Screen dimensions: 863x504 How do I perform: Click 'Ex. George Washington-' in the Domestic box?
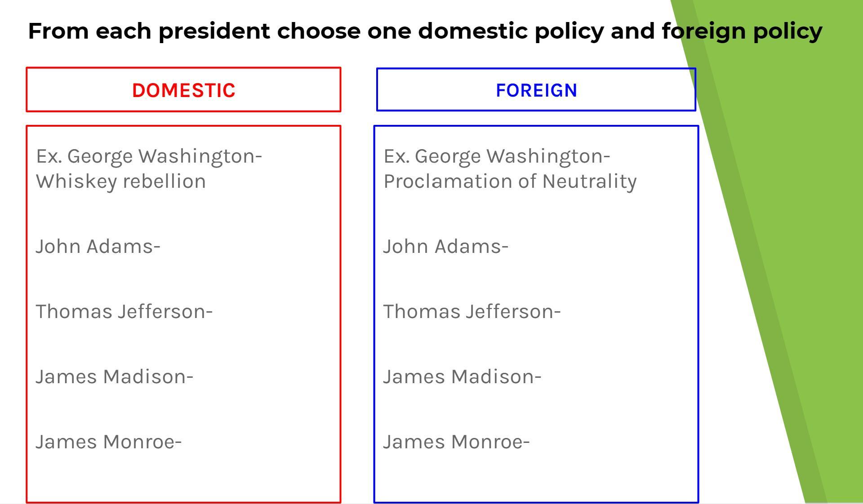coord(149,156)
